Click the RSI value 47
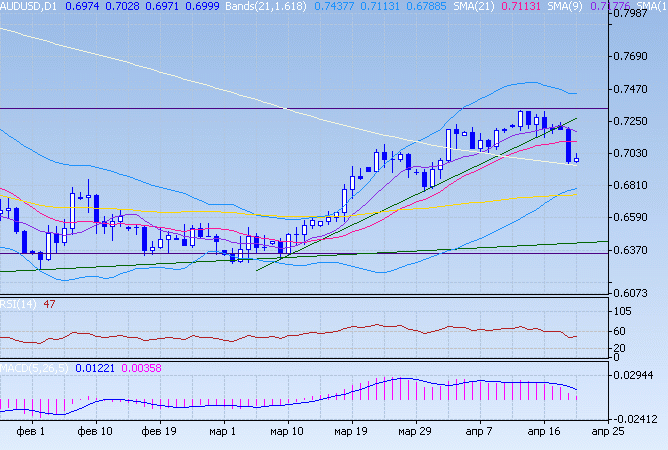Screen dimensions: 668x450 (46, 303)
